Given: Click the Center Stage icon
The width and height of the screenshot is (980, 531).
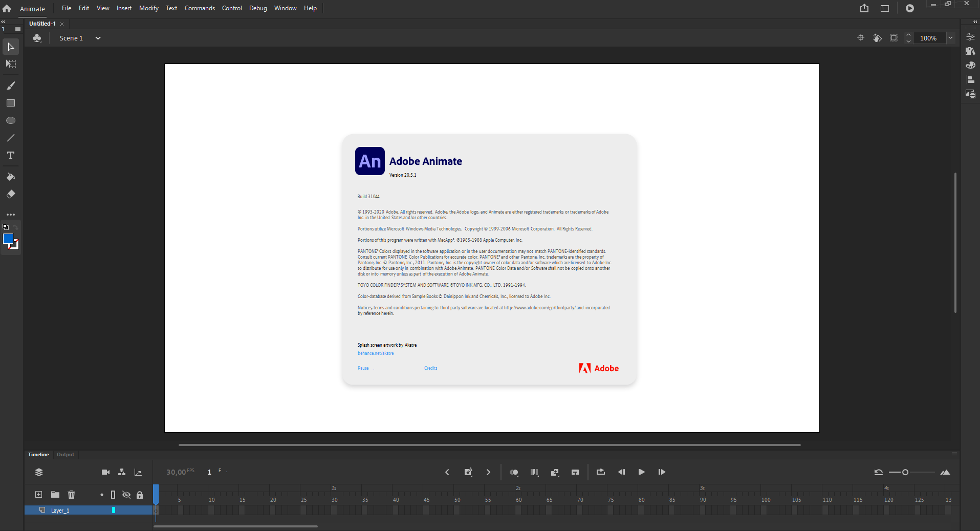Looking at the screenshot, I should (x=861, y=38).
